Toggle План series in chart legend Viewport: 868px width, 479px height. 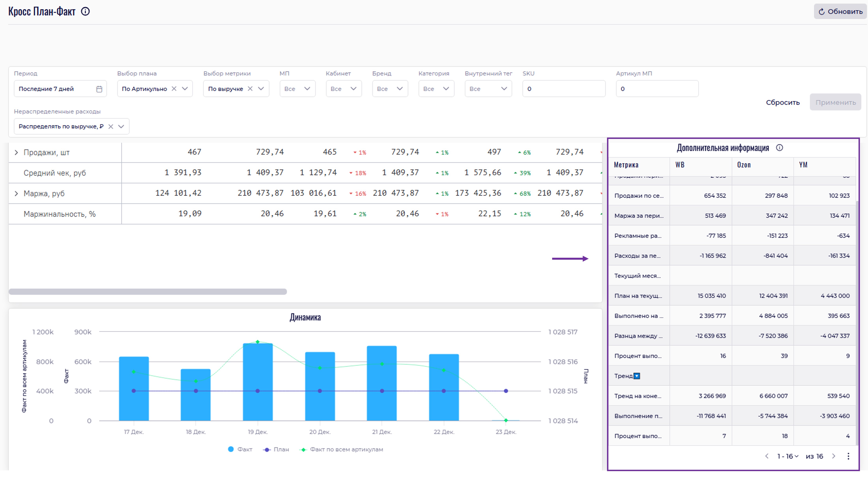pyautogui.click(x=276, y=449)
